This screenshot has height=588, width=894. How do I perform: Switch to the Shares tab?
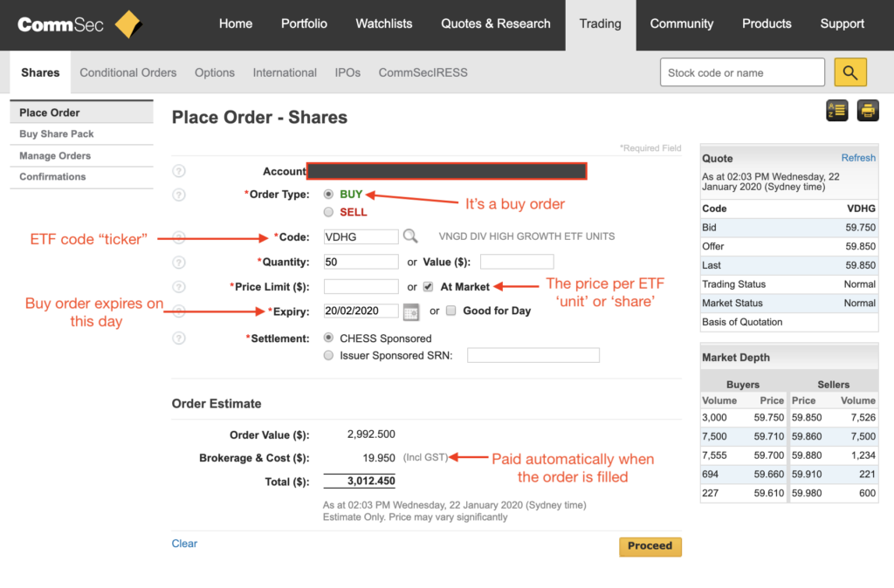(40, 72)
